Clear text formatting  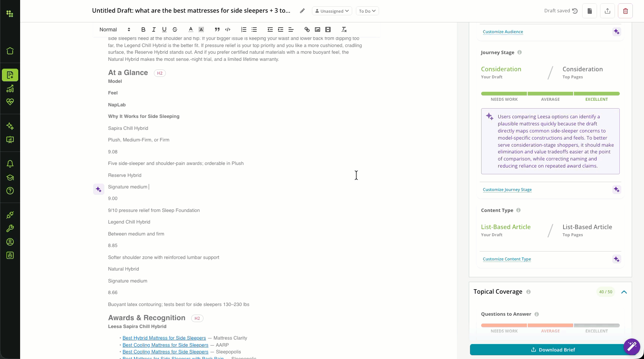click(344, 29)
